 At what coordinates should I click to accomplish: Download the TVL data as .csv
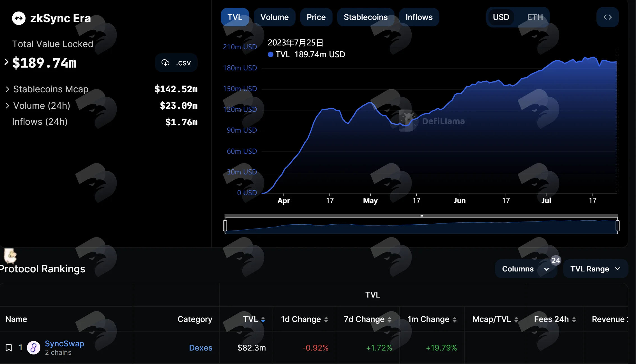coord(176,63)
